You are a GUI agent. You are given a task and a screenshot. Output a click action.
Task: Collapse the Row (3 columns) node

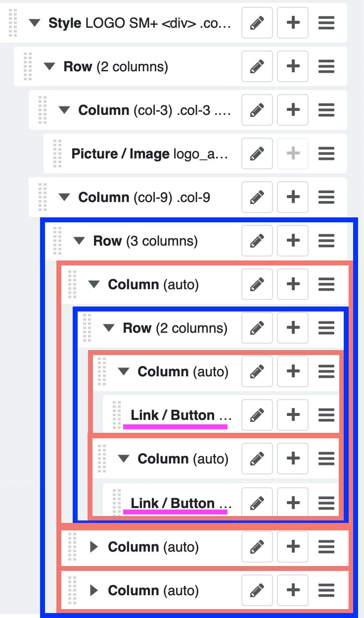click(x=79, y=241)
